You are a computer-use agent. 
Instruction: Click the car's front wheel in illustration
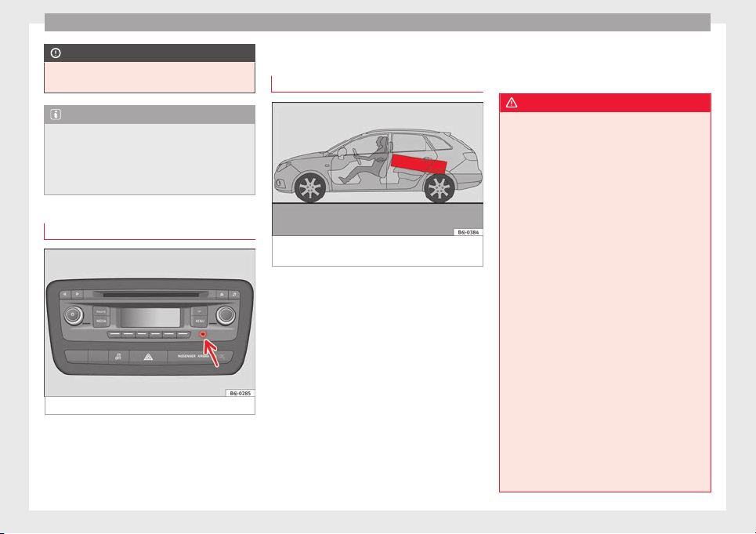pyautogui.click(x=310, y=187)
